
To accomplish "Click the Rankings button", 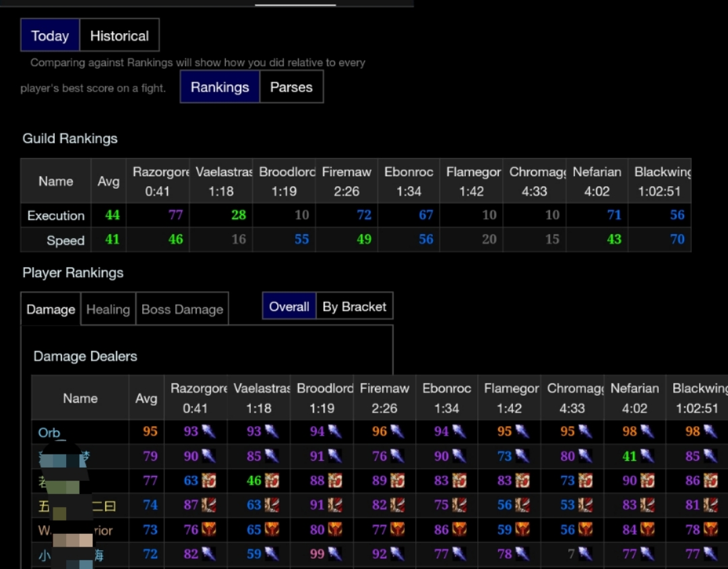I will (220, 87).
